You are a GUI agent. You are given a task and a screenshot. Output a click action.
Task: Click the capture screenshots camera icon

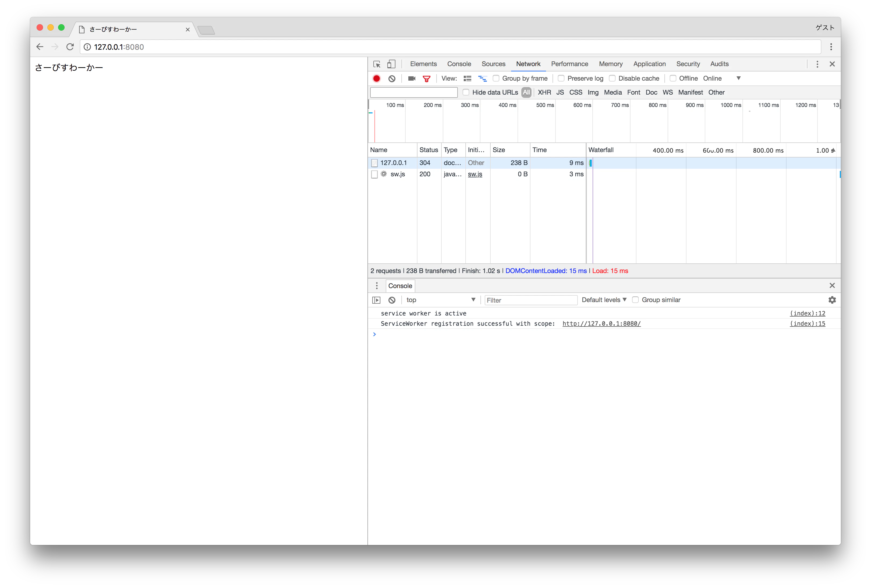point(412,79)
